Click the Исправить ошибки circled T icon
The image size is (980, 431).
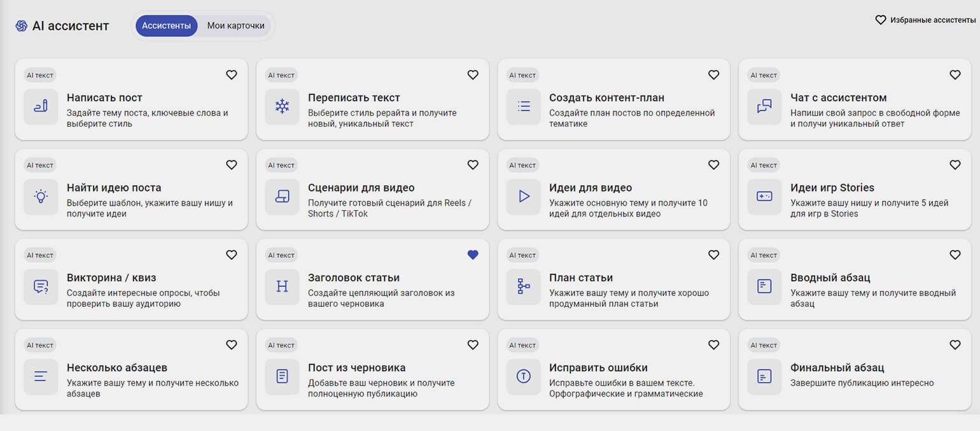(523, 376)
